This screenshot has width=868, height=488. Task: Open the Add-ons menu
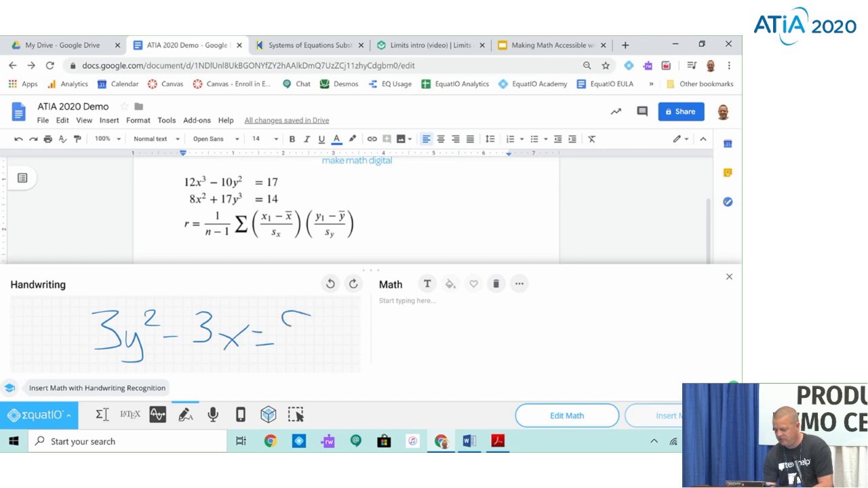point(197,120)
